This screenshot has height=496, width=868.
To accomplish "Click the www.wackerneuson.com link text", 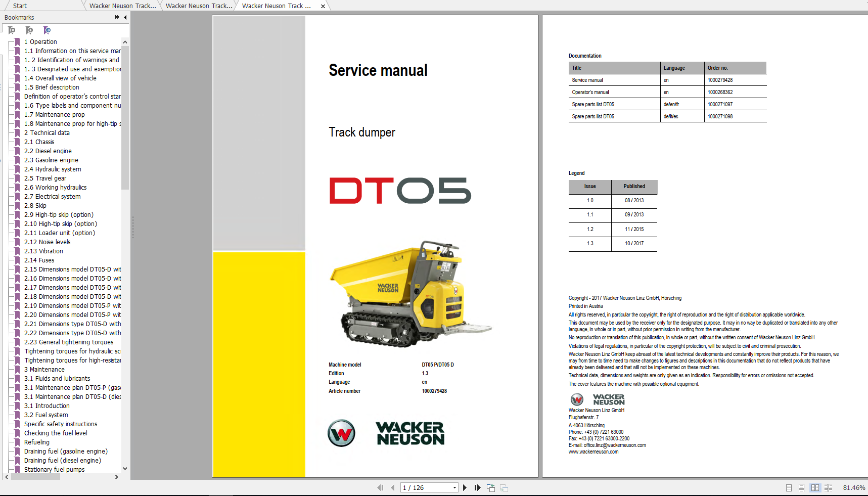I will coord(593,452).
